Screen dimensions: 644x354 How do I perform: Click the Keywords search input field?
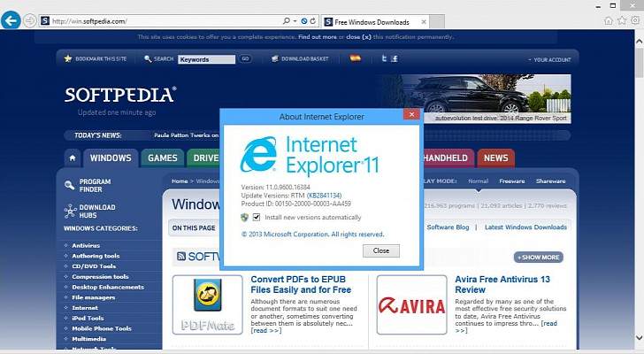pyautogui.click(x=206, y=59)
